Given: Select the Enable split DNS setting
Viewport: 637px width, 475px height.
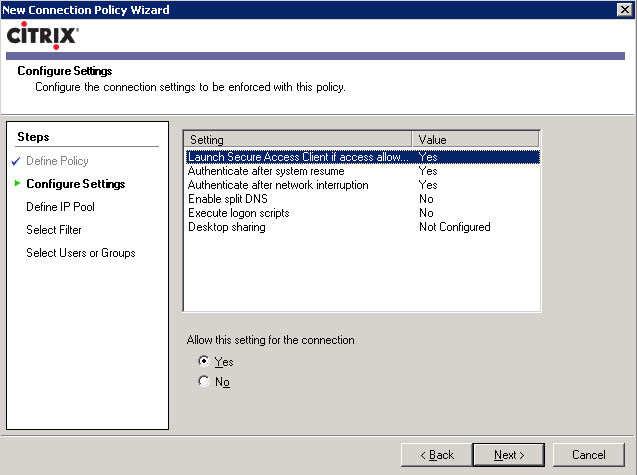Looking at the screenshot, I should [x=362, y=199].
